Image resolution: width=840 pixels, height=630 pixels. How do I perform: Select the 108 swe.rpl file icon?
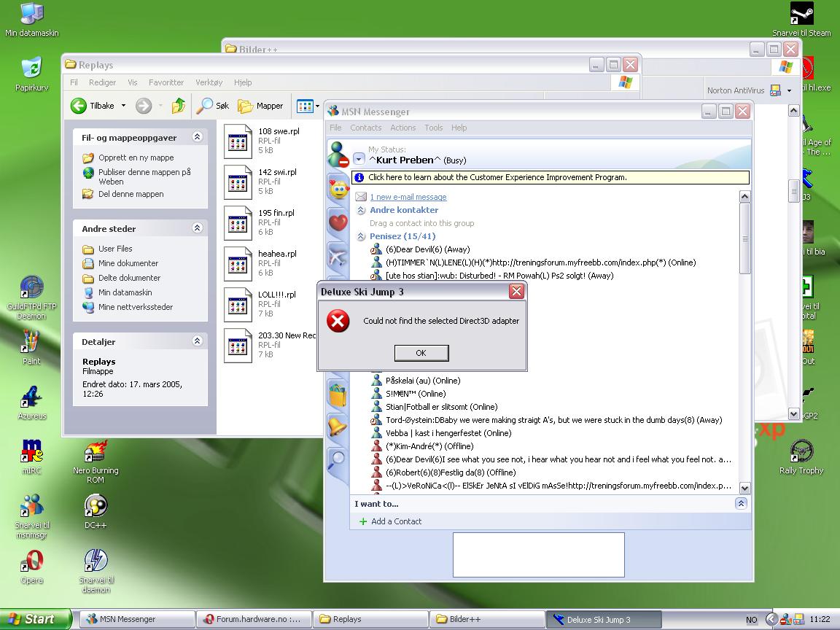point(238,141)
